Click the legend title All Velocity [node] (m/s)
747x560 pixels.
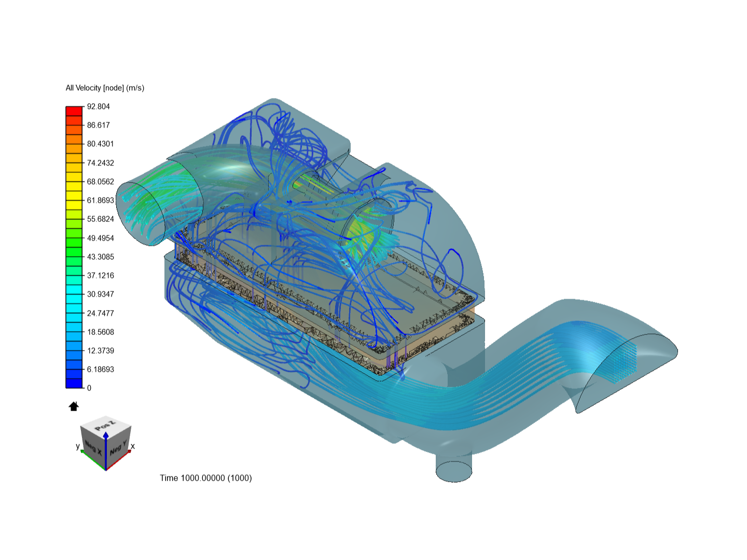coord(105,88)
